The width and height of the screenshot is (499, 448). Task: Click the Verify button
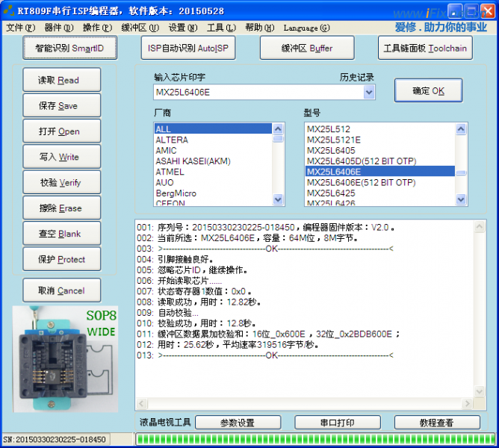coord(62,182)
